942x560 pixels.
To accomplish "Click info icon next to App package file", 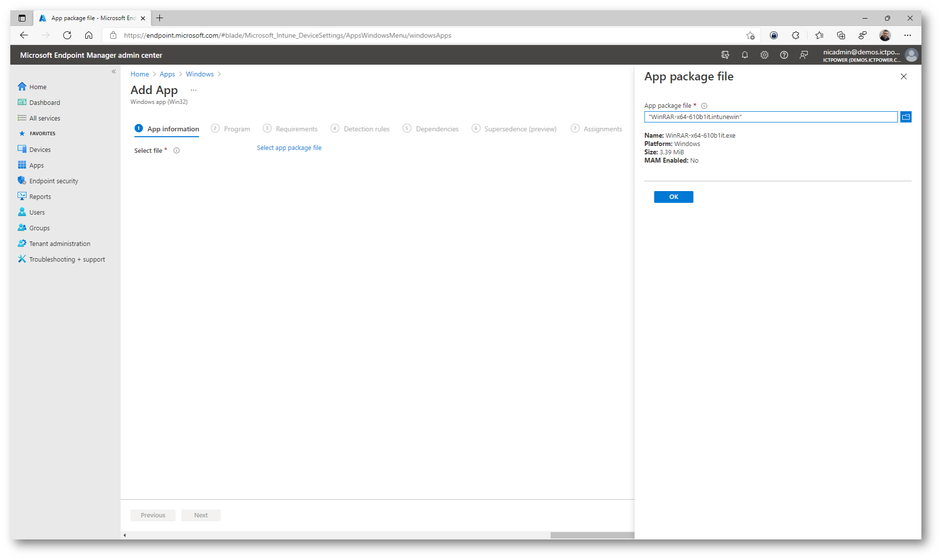I will click(x=704, y=106).
